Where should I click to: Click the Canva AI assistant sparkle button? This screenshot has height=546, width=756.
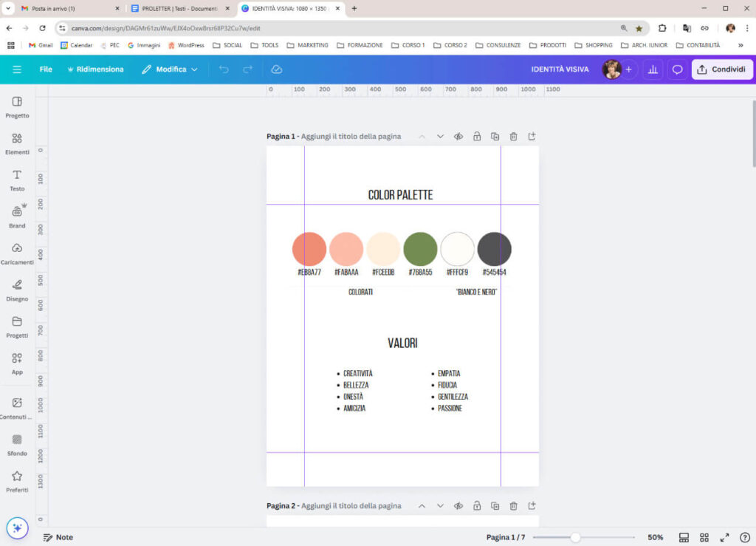point(18,528)
